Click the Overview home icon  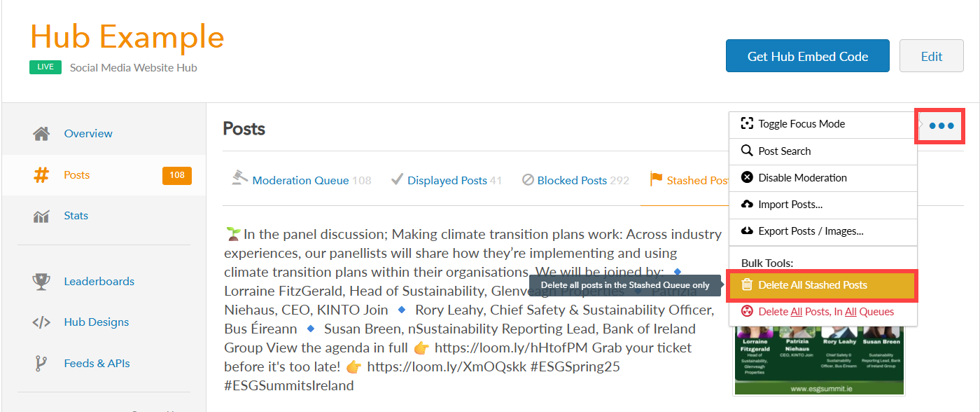point(41,133)
